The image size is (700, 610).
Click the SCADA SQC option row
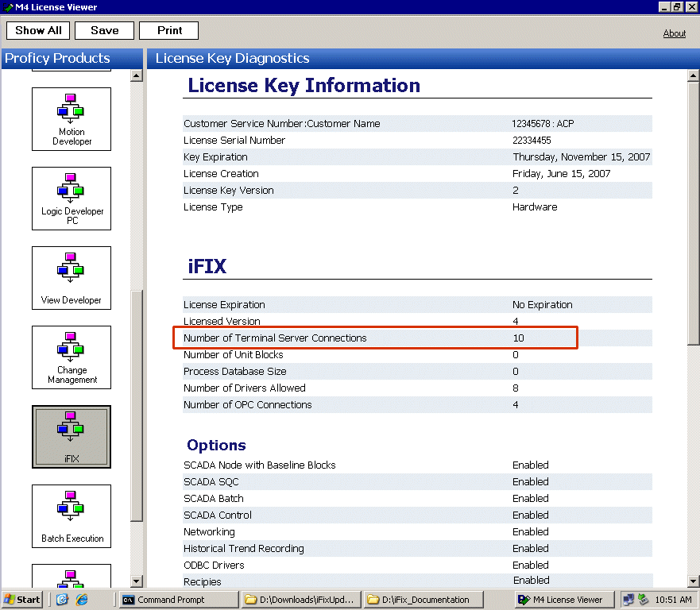(x=417, y=482)
